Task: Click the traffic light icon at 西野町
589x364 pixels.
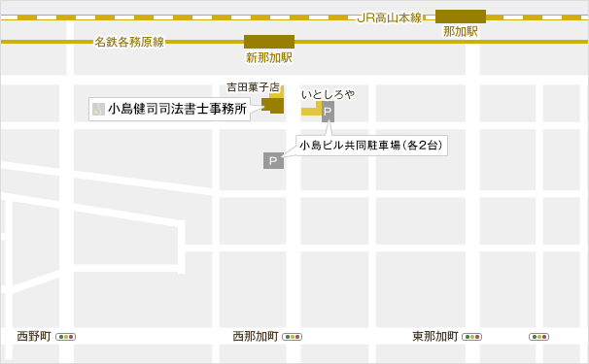Action: pyautogui.click(x=66, y=337)
